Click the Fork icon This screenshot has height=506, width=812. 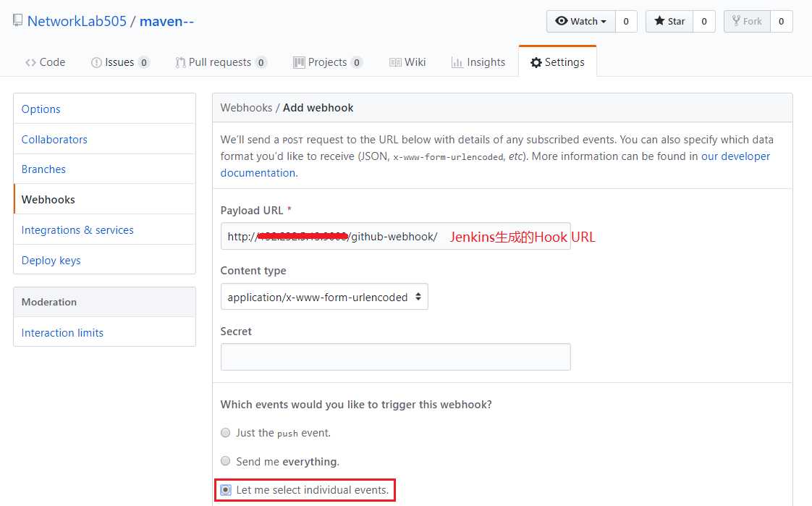(x=736, y=21)
